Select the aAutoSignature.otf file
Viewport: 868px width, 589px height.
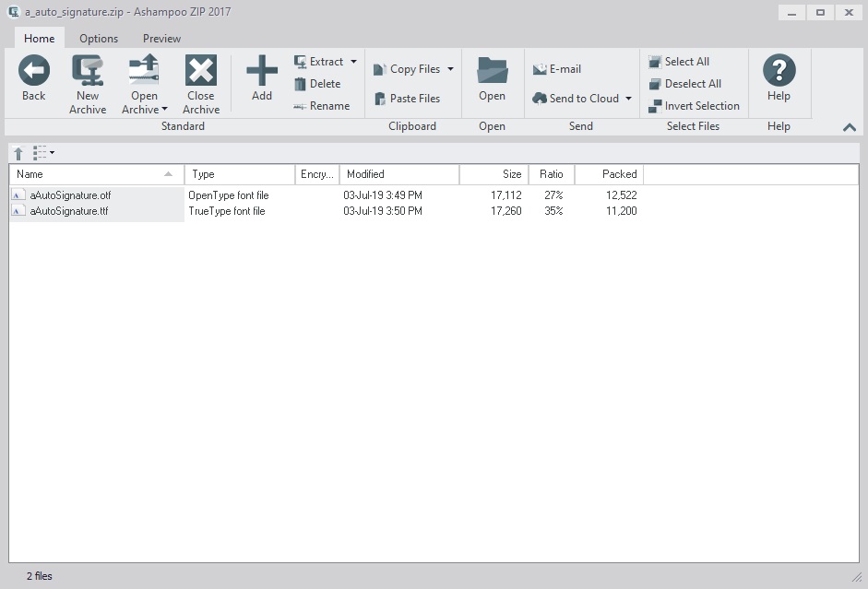(70, 195)
